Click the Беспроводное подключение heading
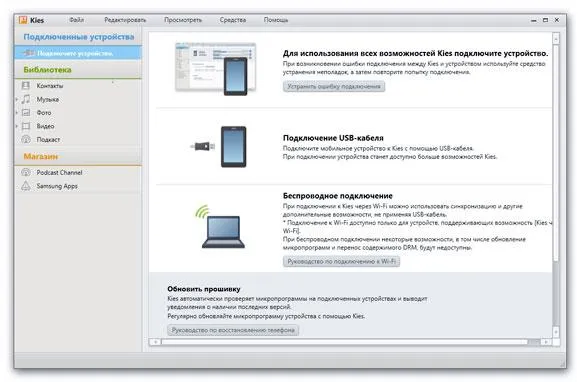The height and width of the screenshot is (382, 580). tap(338, 196)
